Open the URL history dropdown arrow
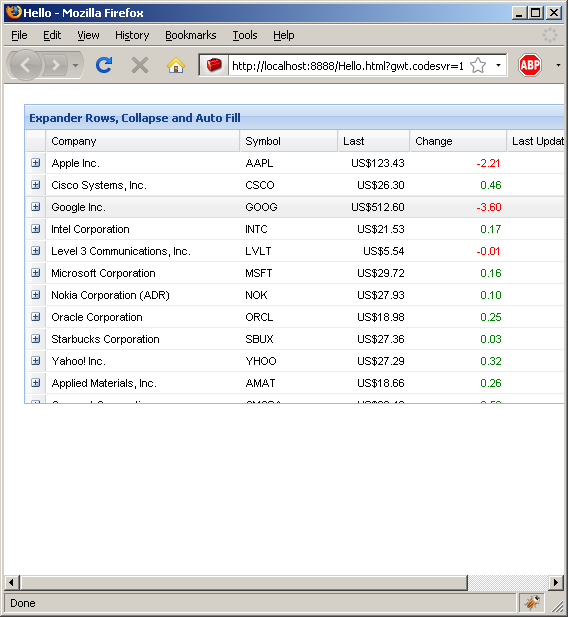 tap(498, 65)
